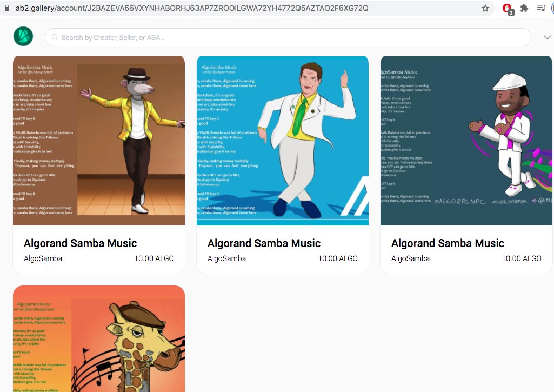The height and width of the screenshot is (392, 554).
Task: Bookmark the page with the star icon
Action: click(485, 9)
